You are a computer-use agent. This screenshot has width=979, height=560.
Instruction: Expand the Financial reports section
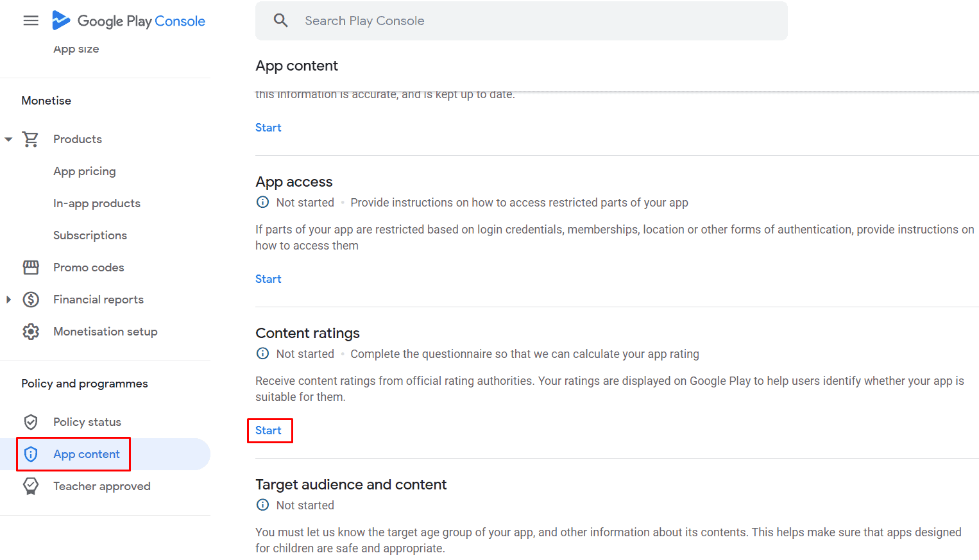point(8,299)
